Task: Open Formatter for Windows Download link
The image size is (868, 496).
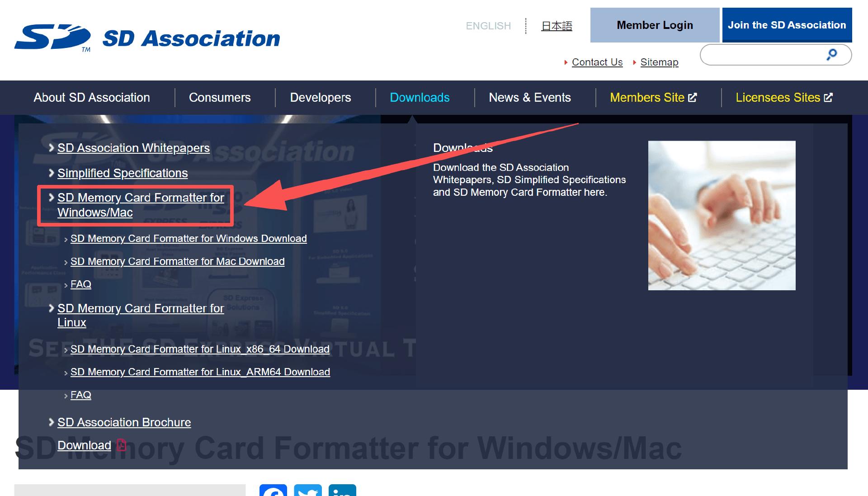Action: pyautogui.click(x=189, y=238)
